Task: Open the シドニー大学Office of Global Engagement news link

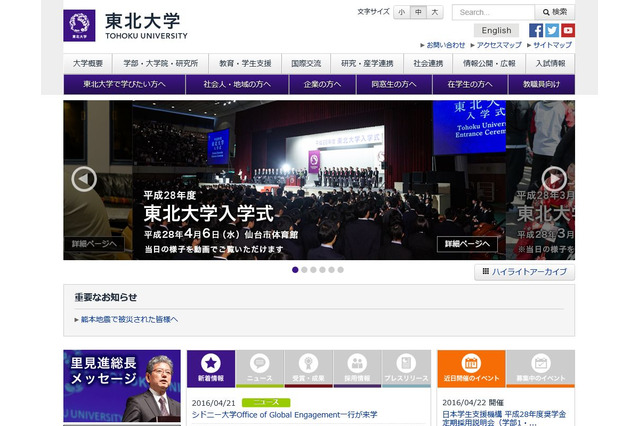Action: (284, 415)
